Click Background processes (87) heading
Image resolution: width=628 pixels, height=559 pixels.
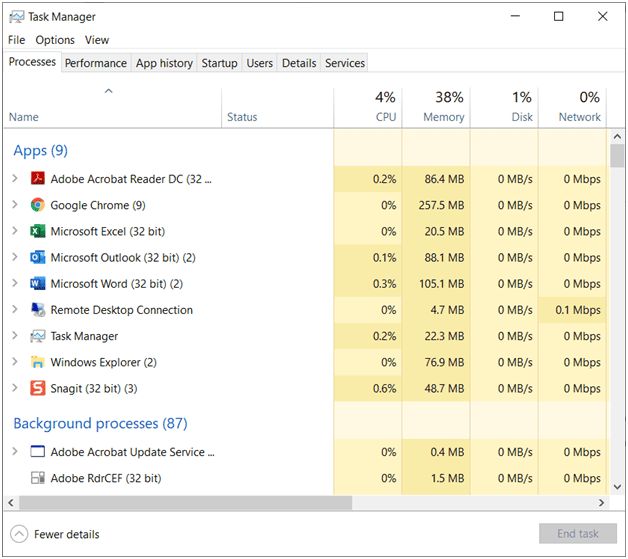pyautogui.click(x=101, y=423)
